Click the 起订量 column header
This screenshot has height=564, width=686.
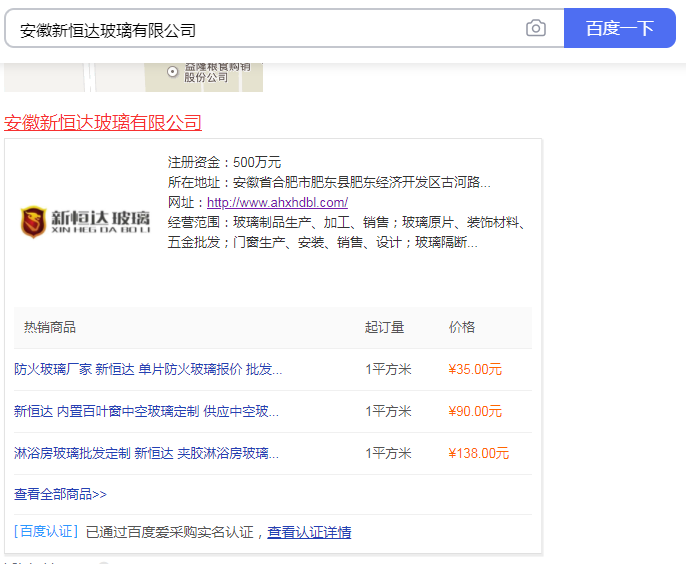[385, 327]
